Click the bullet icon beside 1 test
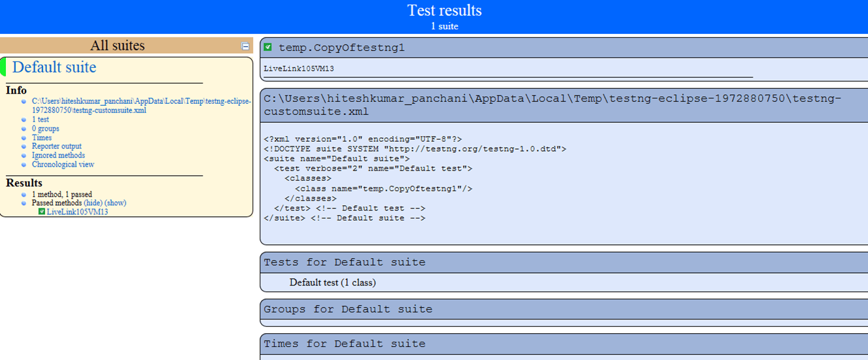 coord(24,120)
